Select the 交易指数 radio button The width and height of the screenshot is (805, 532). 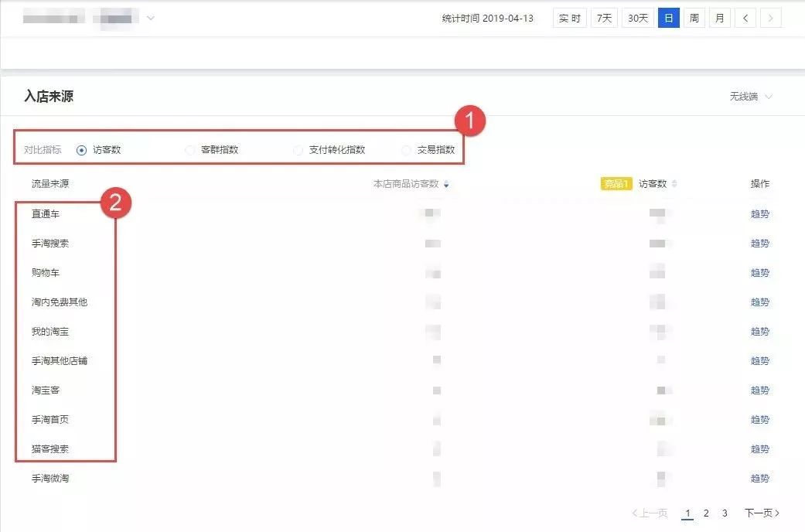coord(407,149)
